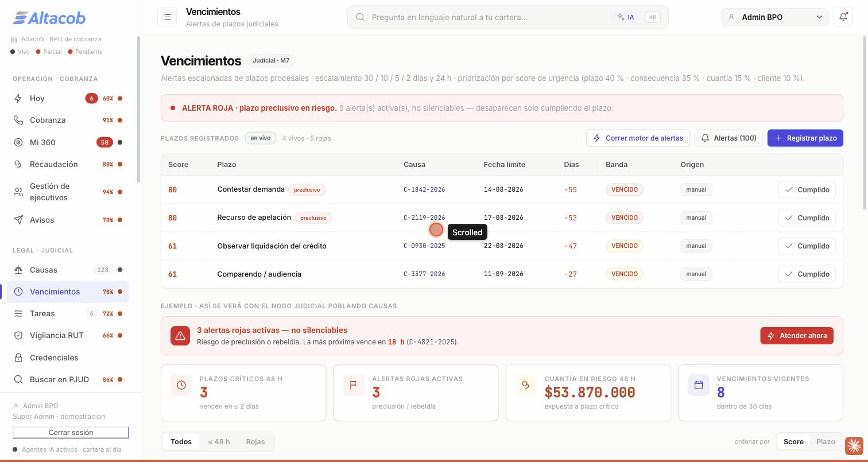This screenshot has width=868, height=462.
Task: Click Registrar plazo button
Action: [805, 138]
